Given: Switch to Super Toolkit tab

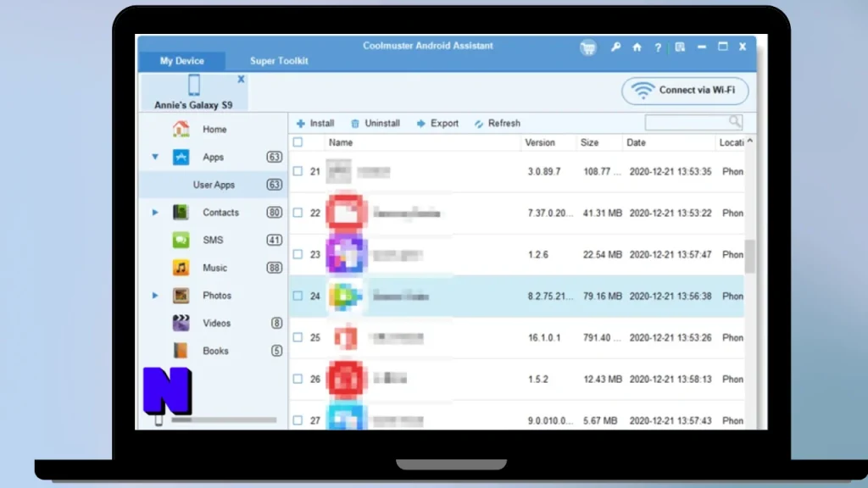Looking at the screenshot, I should (x=279, y=61).
